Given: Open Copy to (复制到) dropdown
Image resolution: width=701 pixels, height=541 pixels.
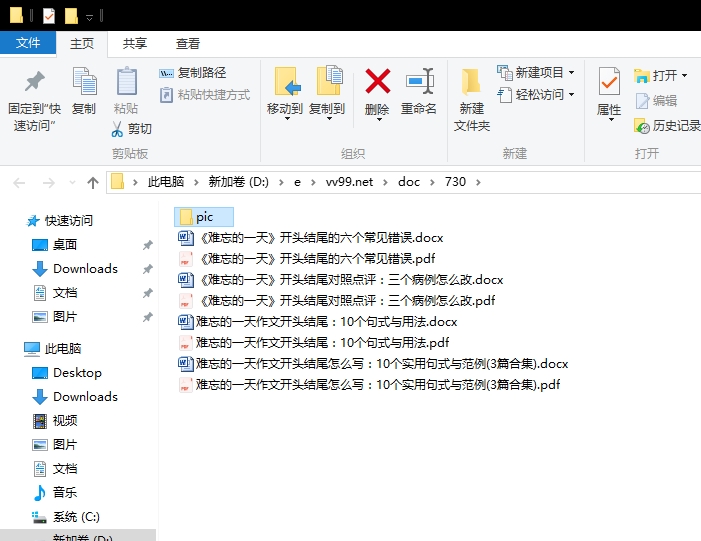Looking at the screenshot, I should [x=327, y=94].
